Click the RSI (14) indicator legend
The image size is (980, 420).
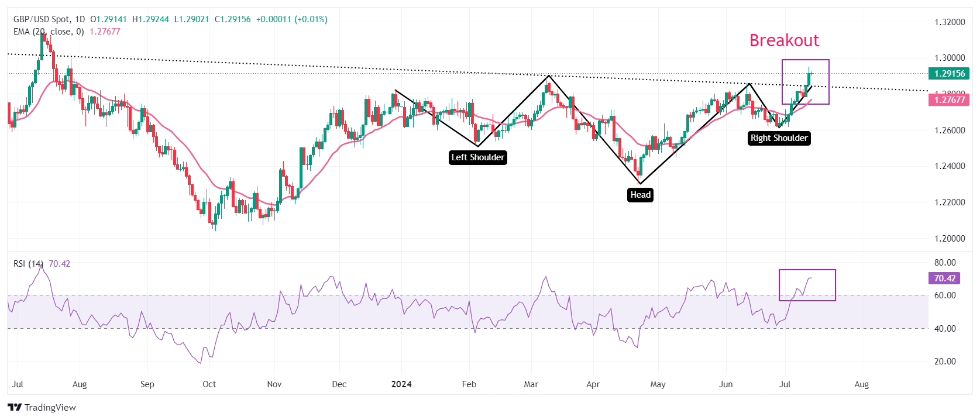coord(28,264)
